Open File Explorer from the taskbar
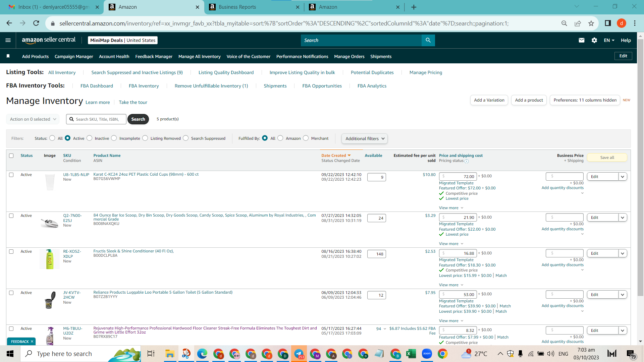The image size is (644, 362). tap(170, 354)
